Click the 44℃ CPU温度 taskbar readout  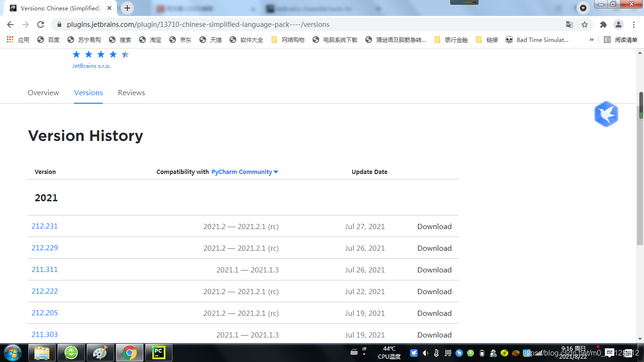click(x=389, y=353)
